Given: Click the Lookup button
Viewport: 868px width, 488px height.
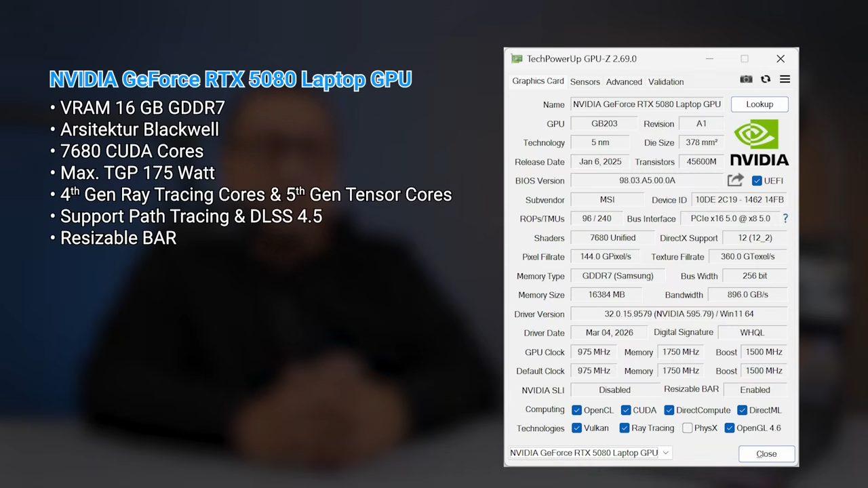Looking at the screenshot, I should [x=759, y=104].
